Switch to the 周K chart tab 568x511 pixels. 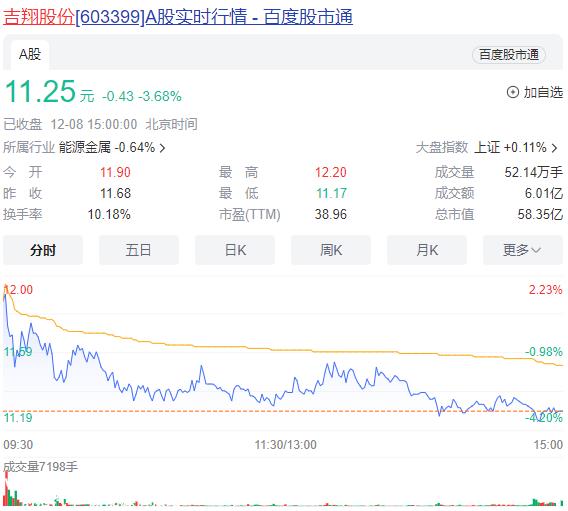(x=331, y=250)
